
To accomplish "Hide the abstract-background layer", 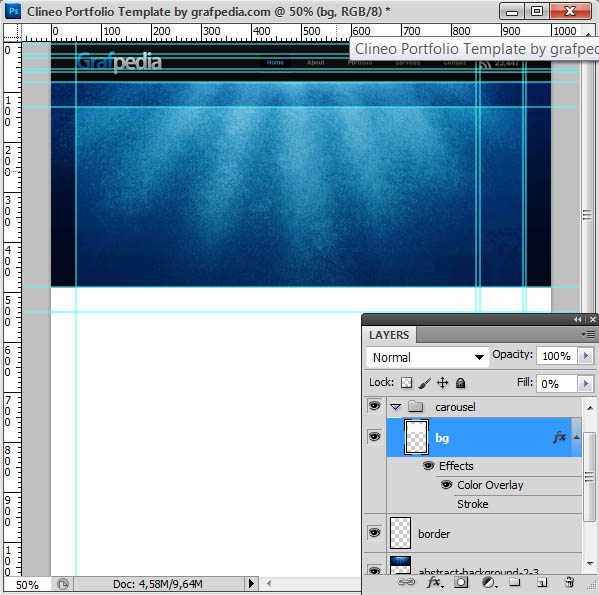I will [374, 571].
